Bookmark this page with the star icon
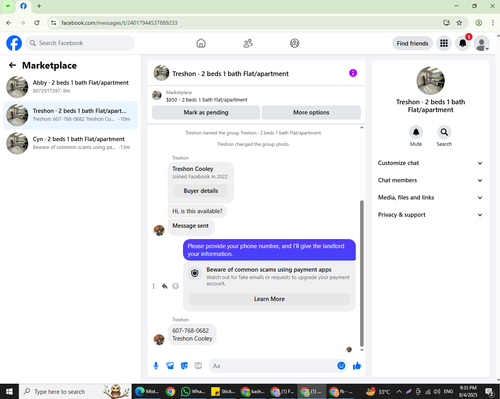The width and height of the screenshot is (500, 399). [x=459, y=23]
